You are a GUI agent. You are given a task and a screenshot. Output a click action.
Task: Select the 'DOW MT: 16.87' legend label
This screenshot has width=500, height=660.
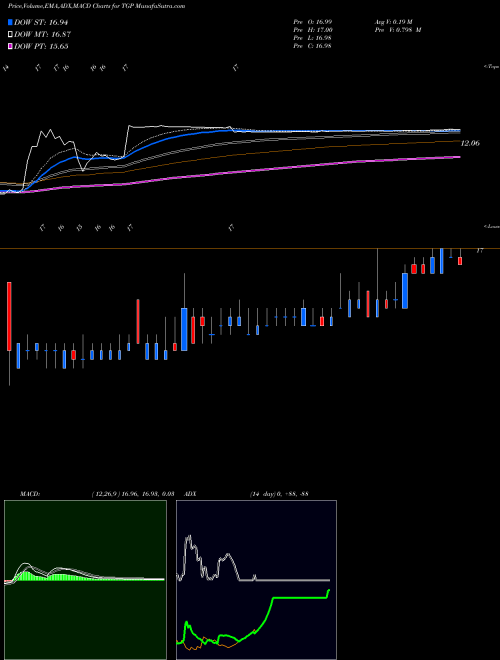(x=42, y=35)
